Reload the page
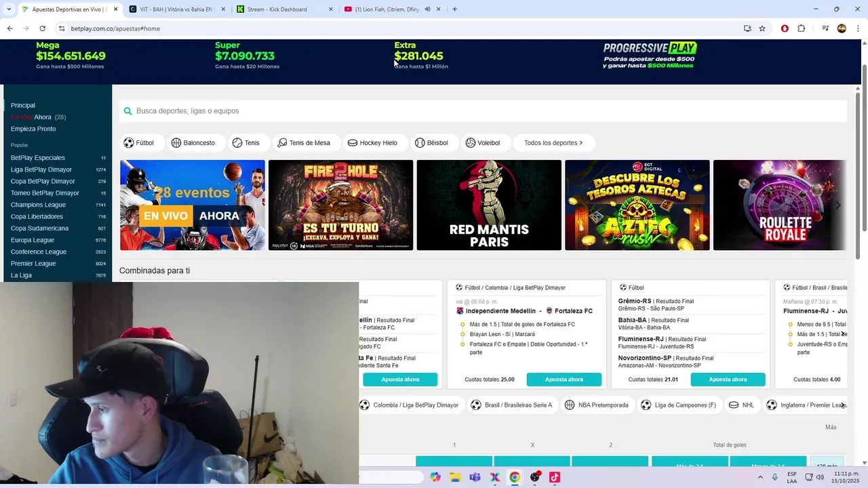This screenshot has width=868, height=488. [x=42, y=28]
